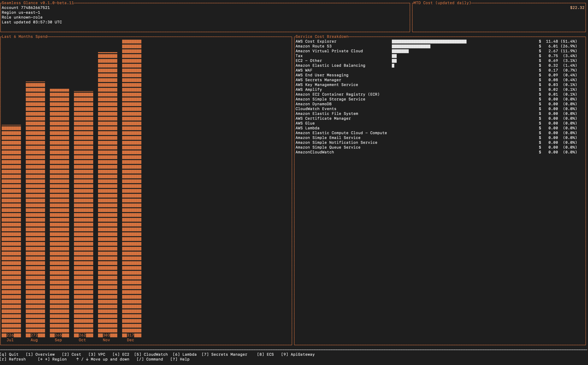Open the [4] EC2 view
Viewport: 588px width, 365px height.
pyautogui.click(x=121, y=354)
